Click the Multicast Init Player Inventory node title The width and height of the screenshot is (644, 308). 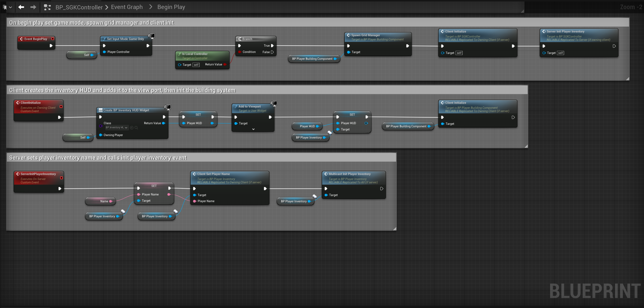[x=349, y=174]
